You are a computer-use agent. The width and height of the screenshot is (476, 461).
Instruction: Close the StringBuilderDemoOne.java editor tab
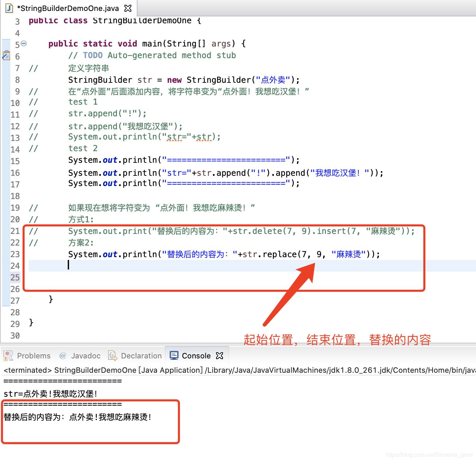128,8
